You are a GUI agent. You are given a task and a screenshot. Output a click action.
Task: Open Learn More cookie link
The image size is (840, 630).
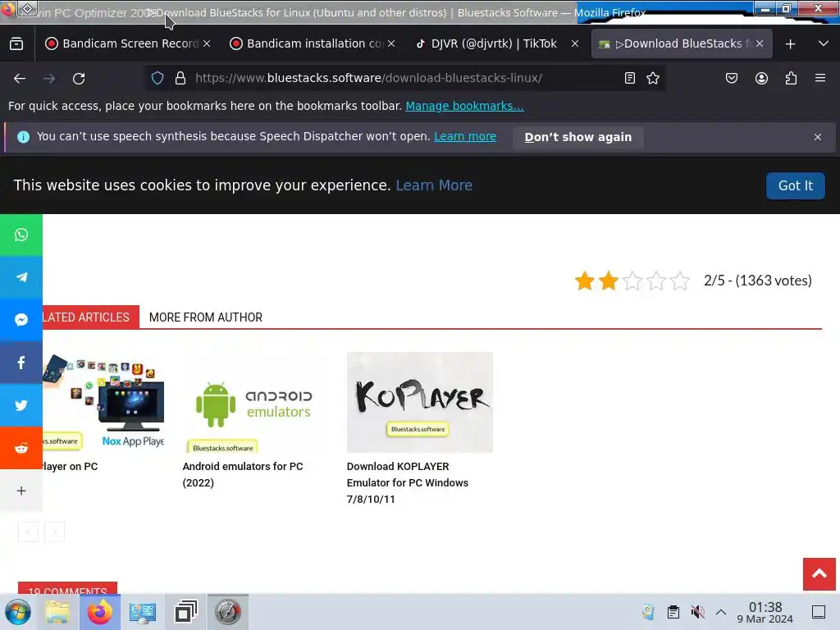(x=434, y=185)
